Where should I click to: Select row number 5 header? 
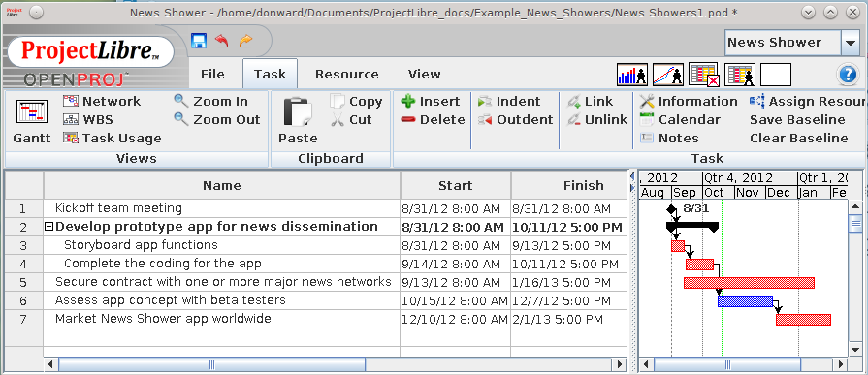coord(24,283)
